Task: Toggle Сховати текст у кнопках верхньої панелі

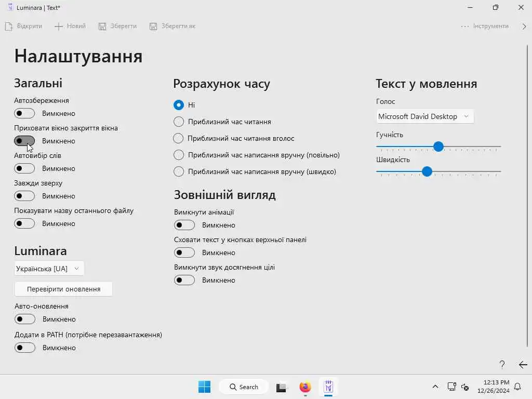Action: (x=184, y=252)
